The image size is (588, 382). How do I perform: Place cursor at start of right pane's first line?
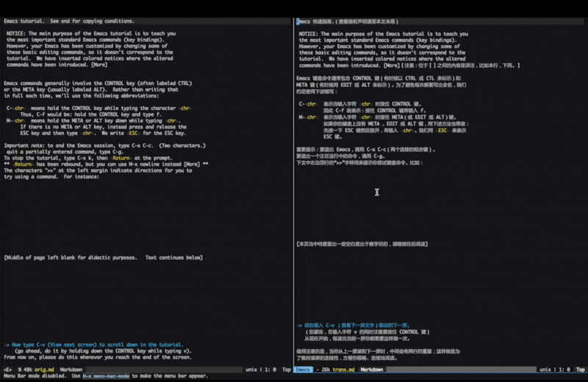(298, 22)
